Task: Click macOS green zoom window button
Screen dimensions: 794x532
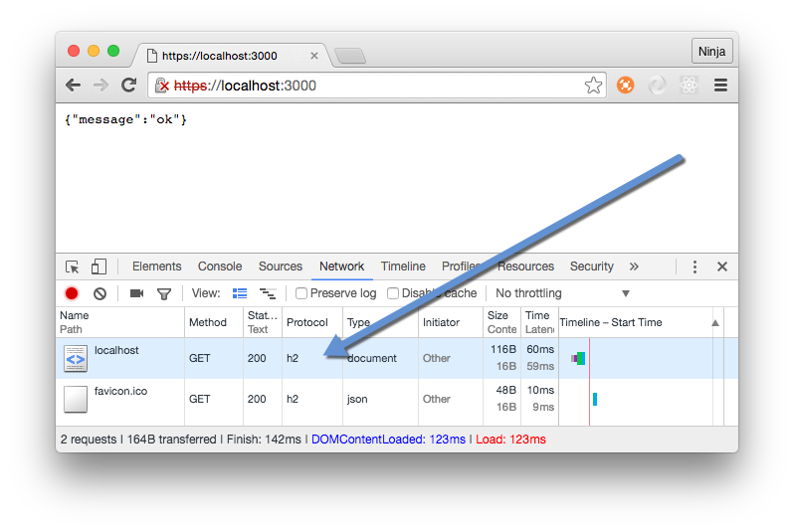Action: coord(113,51)
